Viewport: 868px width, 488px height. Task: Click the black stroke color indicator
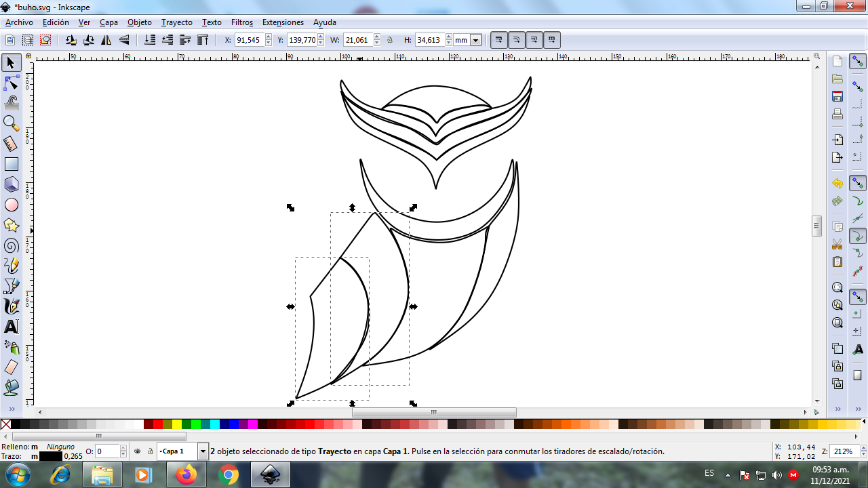(51, 456)
